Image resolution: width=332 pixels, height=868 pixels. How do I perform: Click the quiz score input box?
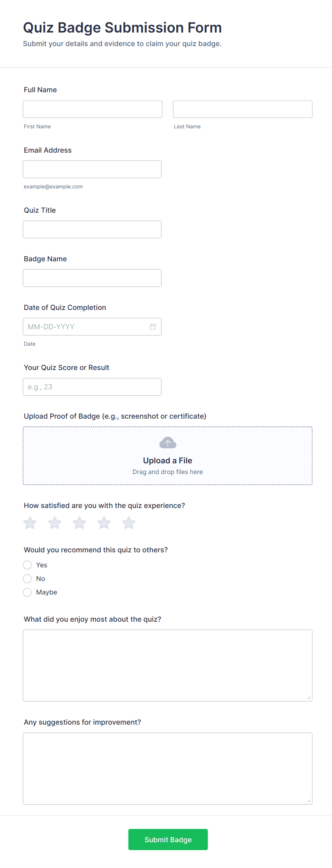pyautogui.click(x=92, y=387)
